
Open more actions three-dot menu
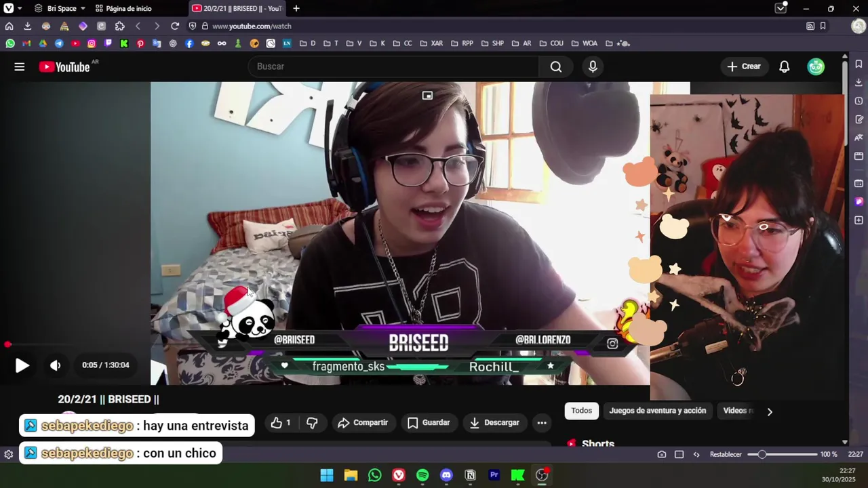pyautogui.click(x=542, y=423)
